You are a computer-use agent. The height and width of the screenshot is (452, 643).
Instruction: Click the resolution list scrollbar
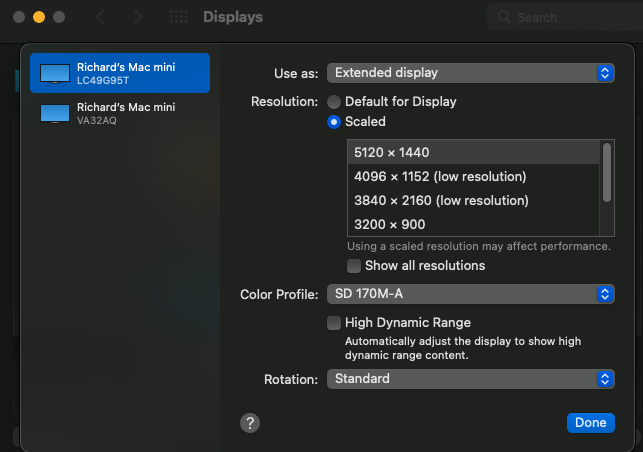(x=607, y=172)
